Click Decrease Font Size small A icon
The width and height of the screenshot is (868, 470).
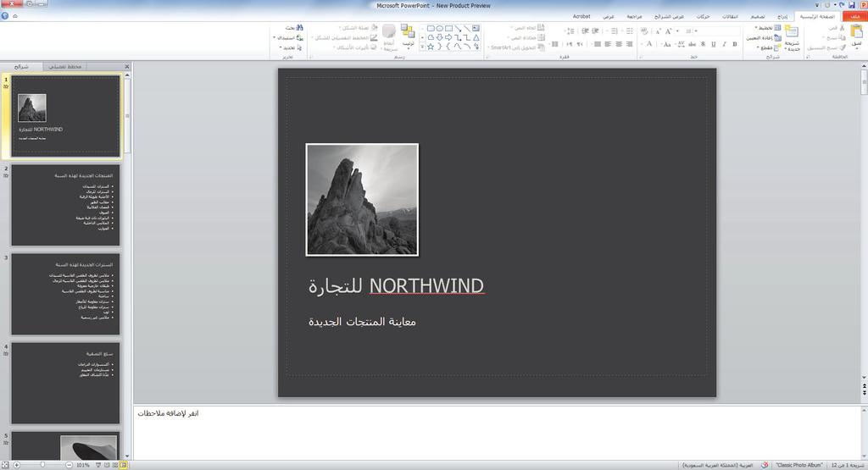tap(658, 31)
